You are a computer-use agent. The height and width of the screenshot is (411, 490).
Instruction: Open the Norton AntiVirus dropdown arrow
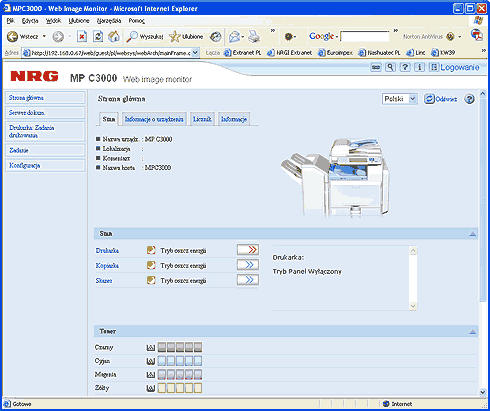460,37
